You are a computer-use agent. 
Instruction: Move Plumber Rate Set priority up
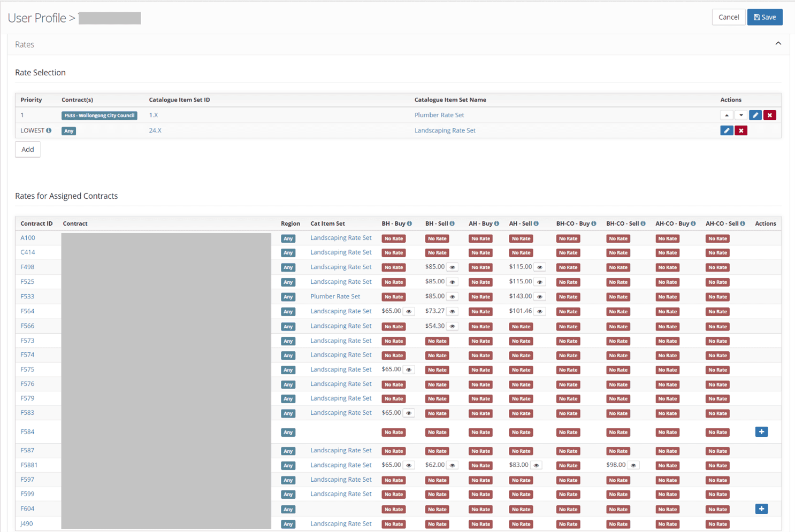(726, 115)
